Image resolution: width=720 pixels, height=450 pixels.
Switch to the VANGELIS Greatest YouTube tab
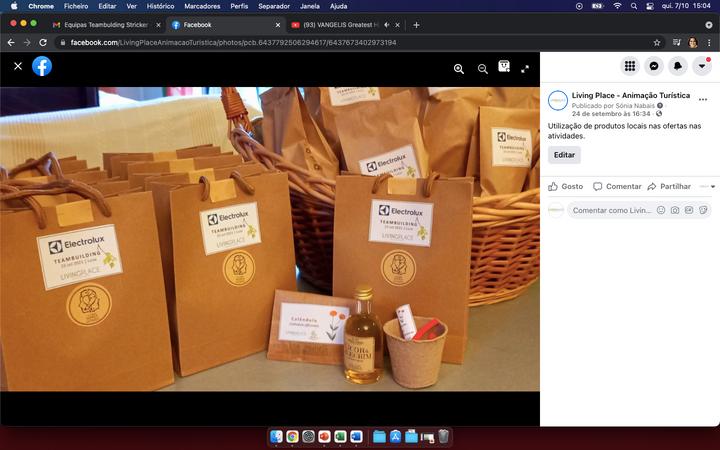pyautogui.click(x=340, y=25)
